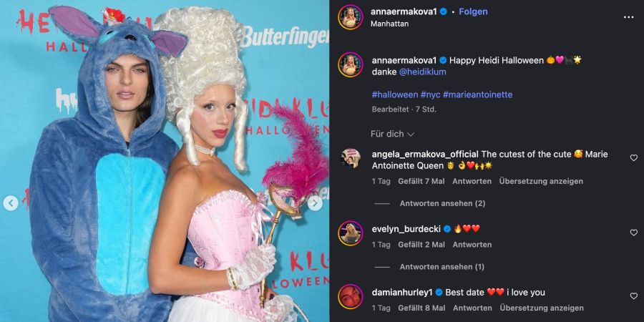
Task: Open damianhurley1 profile avatar
Action: point(351,296)
